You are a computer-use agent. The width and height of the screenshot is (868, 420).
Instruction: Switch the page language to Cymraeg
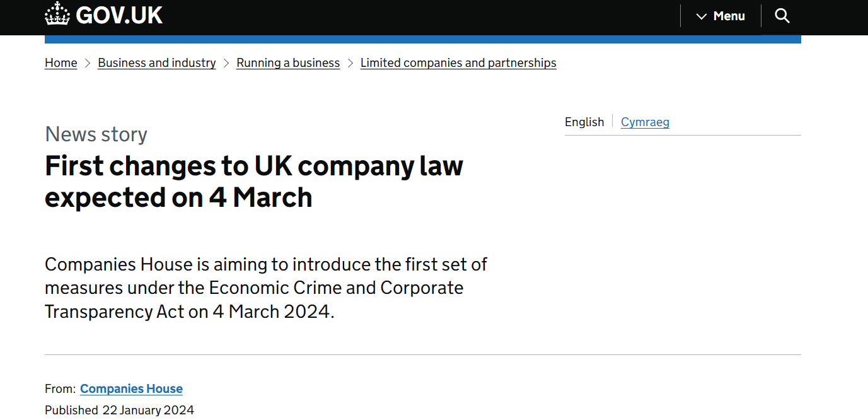pyautogui.click(x=645, y=122)
